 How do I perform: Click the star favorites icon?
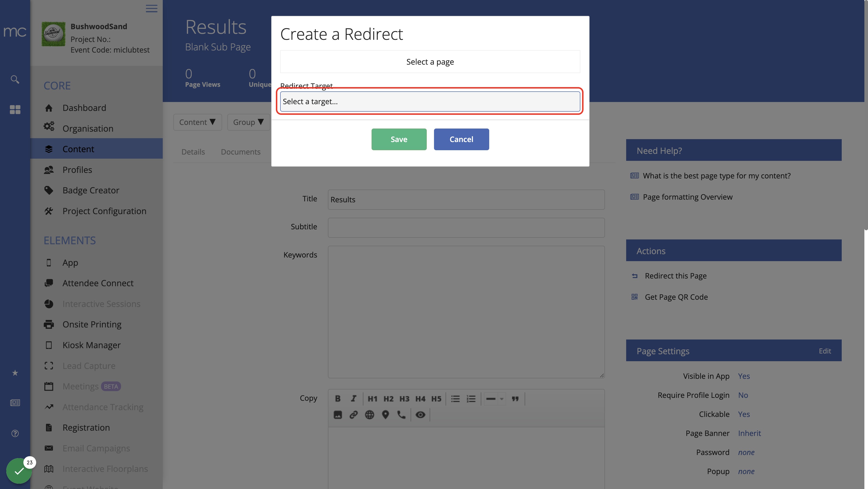[15, 373]
